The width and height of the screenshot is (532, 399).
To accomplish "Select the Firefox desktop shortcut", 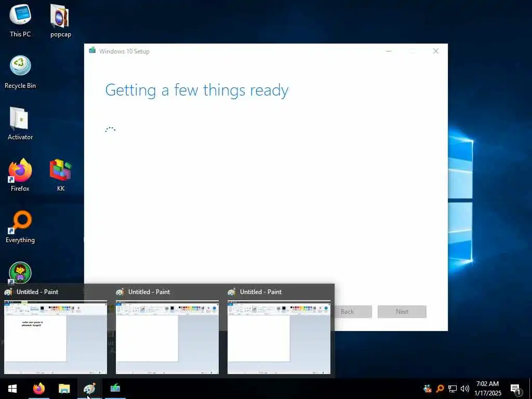I will click(20, 175).
